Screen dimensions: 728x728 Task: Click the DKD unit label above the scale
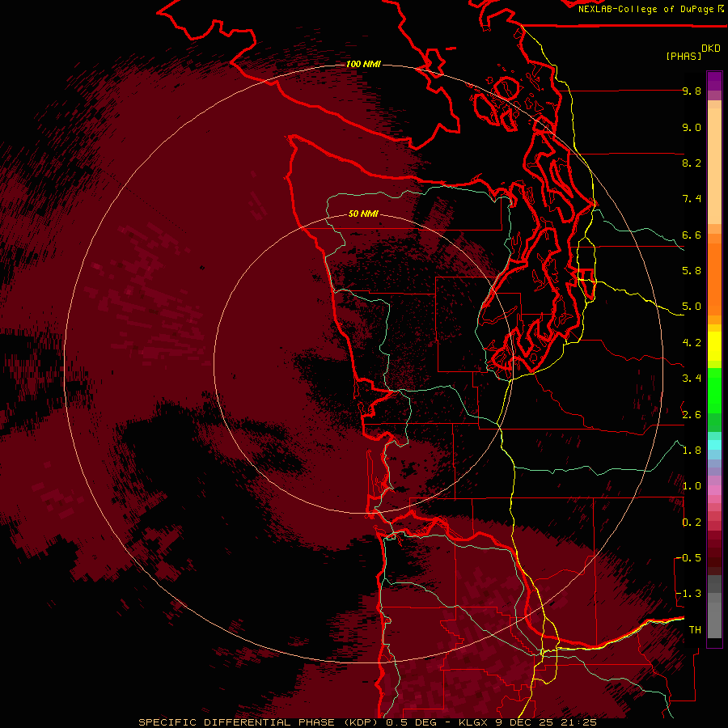[x=711, y=49]
